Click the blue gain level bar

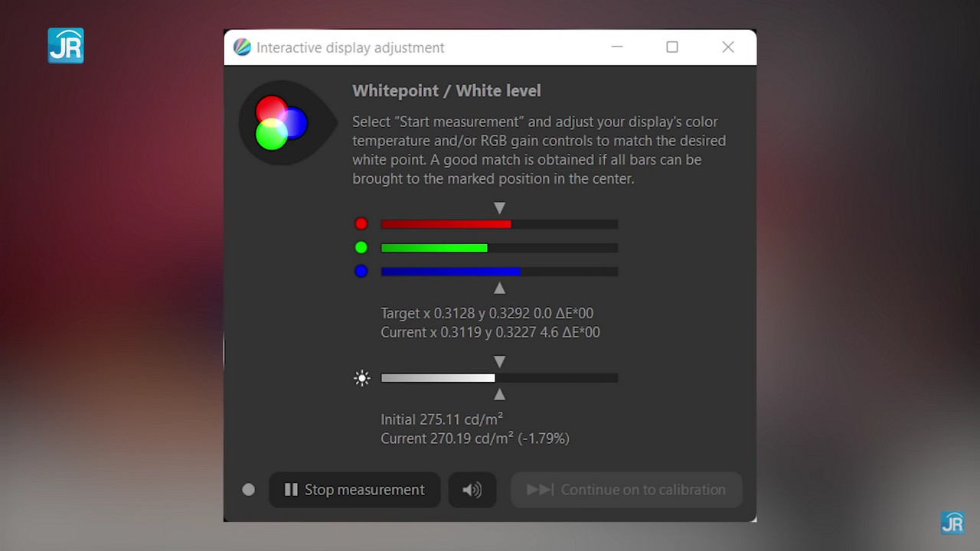tap(499, 272)
